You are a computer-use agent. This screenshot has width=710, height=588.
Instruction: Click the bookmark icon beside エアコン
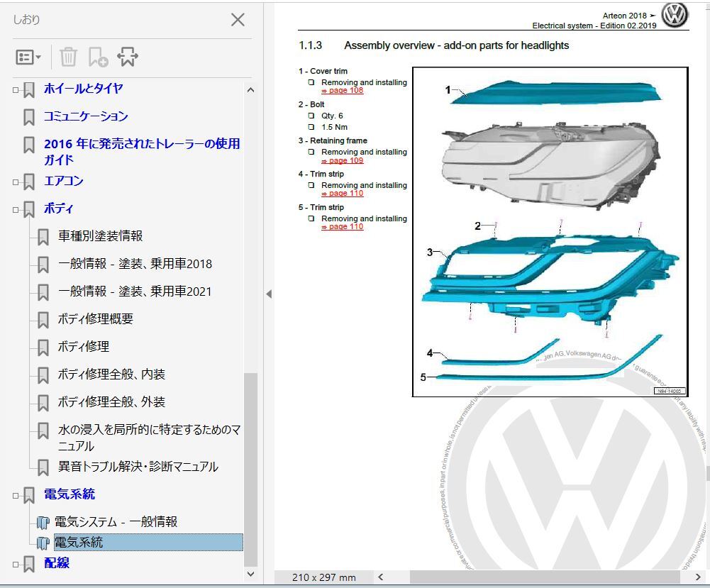pos(29,182)
